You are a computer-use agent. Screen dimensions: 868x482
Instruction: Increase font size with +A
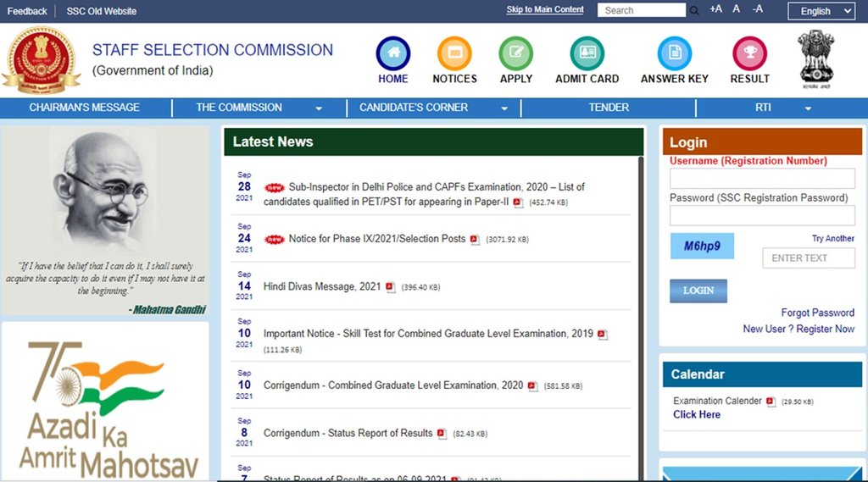[x=715, y=8]
